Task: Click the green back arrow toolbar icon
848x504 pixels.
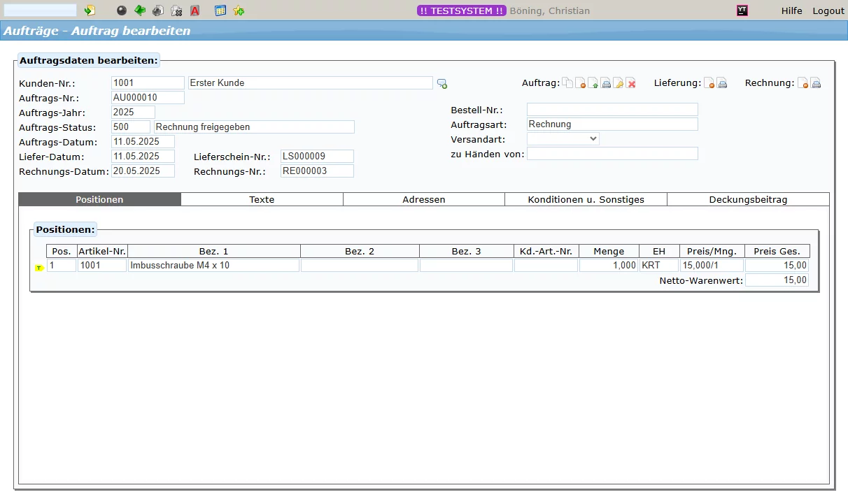Action: 140,10
